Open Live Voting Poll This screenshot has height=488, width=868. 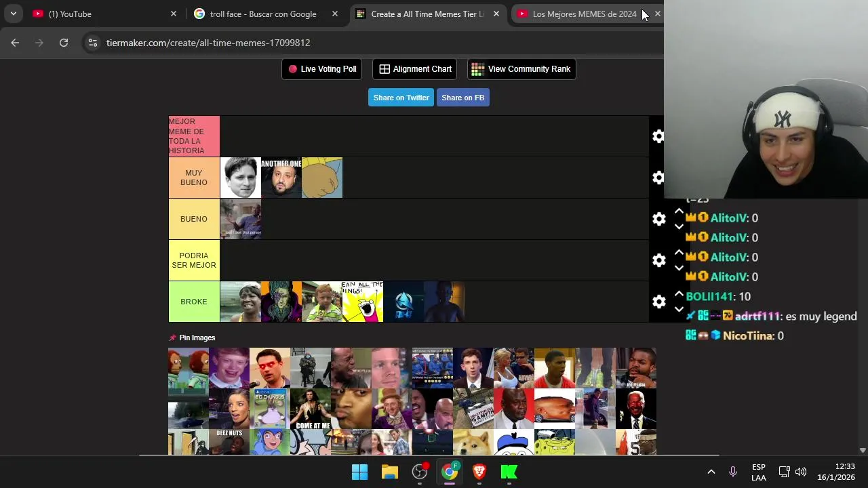coord(322,68)
